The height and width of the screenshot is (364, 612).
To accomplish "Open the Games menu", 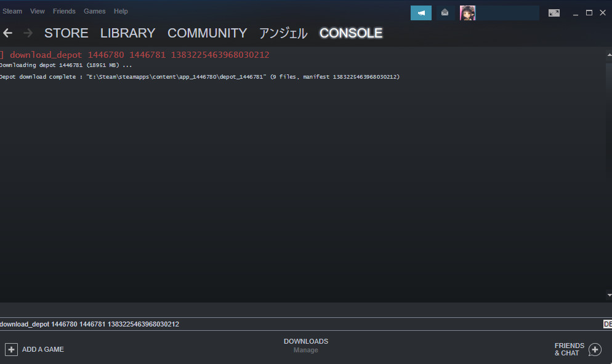I will point(94,11).
